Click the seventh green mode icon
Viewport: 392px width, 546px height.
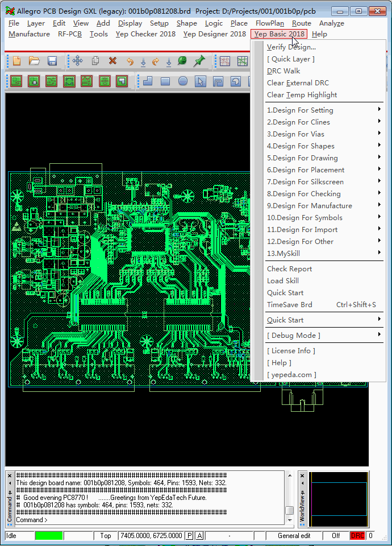122,81
